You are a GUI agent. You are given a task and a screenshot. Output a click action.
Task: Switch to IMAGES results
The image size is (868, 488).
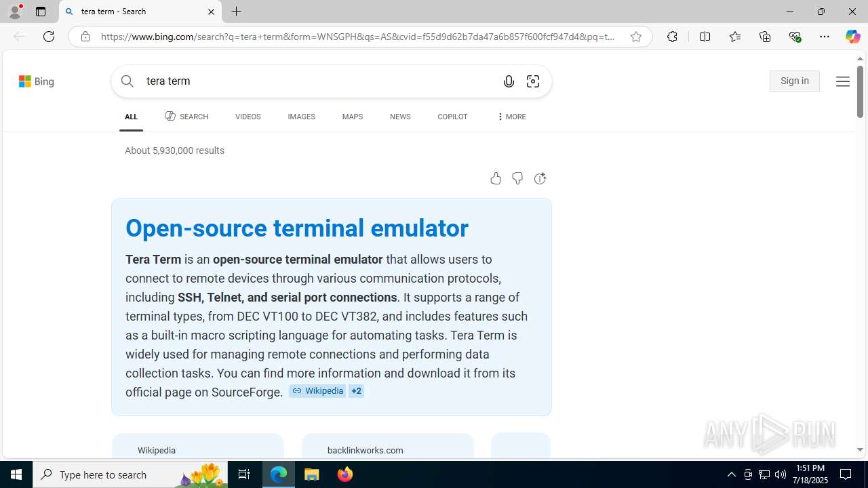[301, 117]
